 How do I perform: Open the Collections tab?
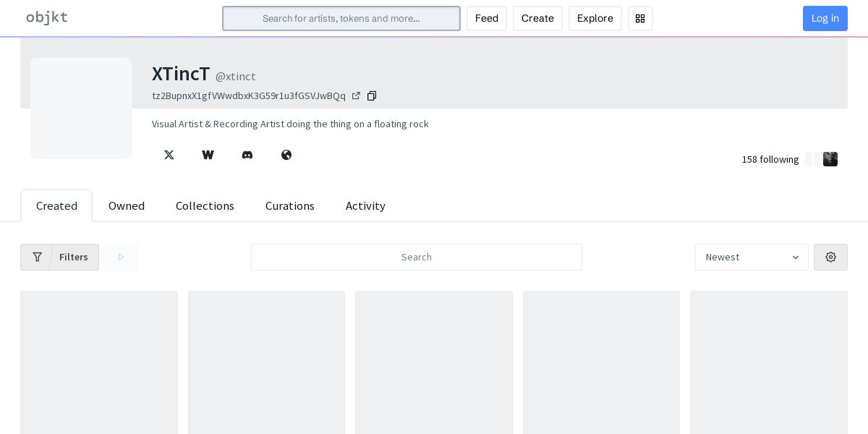pos(205,206)
